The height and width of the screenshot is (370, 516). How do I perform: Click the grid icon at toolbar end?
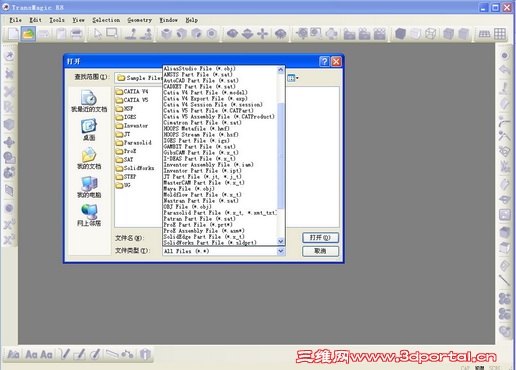pyautogui.click(x=500, y=34)
